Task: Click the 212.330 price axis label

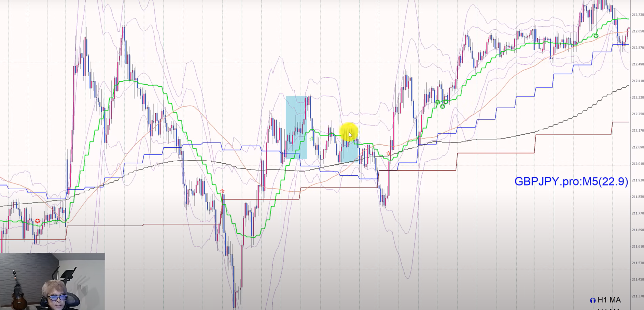Action: (x=638, y=98)
